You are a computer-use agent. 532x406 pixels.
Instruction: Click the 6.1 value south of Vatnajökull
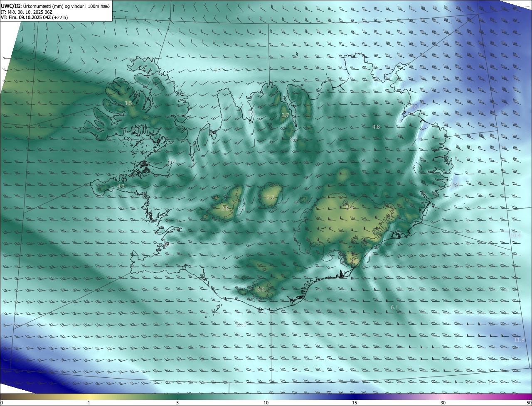pos(394,307)
